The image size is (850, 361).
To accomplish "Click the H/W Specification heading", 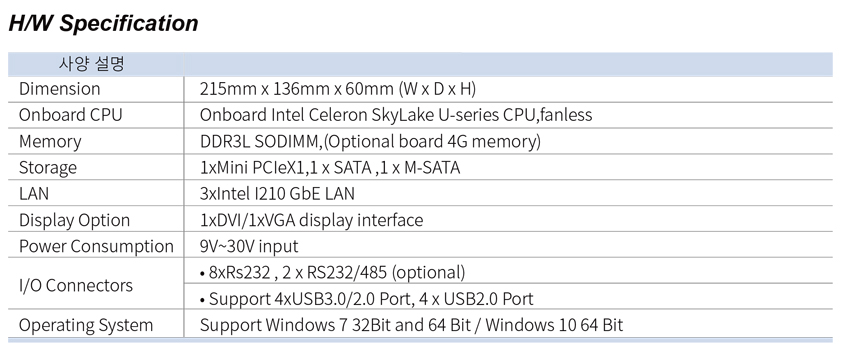I will coord(103,23).
